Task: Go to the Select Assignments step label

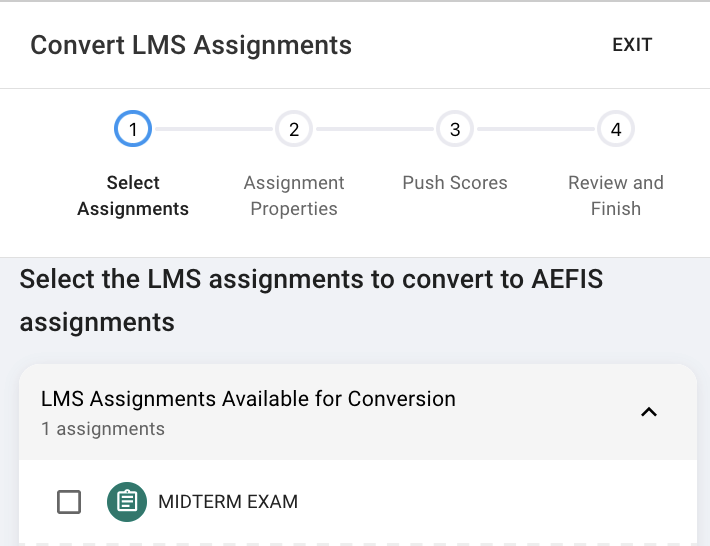Action: click(133, 196)
